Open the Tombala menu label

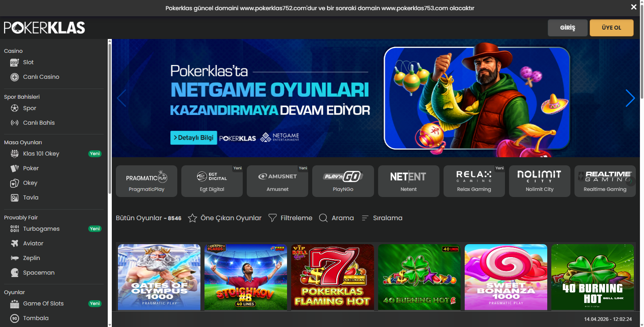click(x=36, y=318)
